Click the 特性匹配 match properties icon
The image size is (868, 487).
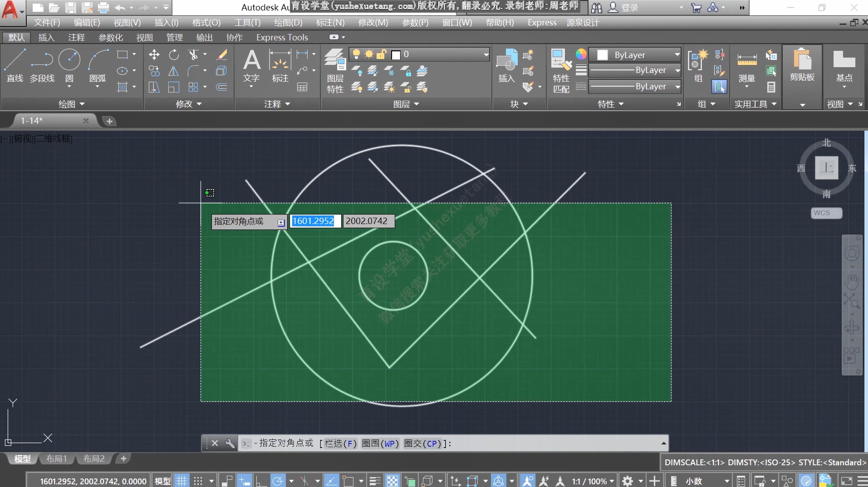pos(561,71)
